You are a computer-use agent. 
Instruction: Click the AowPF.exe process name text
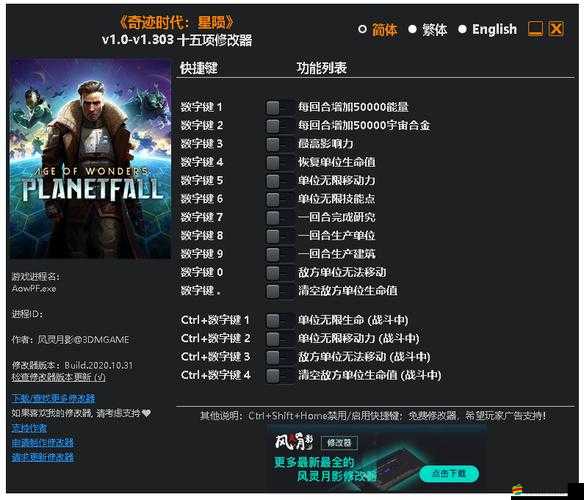[34, 289]
